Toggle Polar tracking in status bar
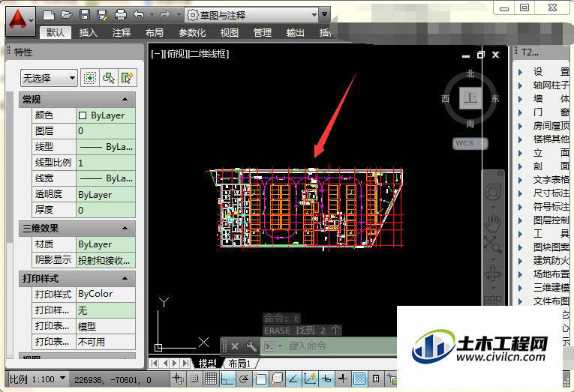This screenshot has height=392, width=574. (x=244, y=379)
